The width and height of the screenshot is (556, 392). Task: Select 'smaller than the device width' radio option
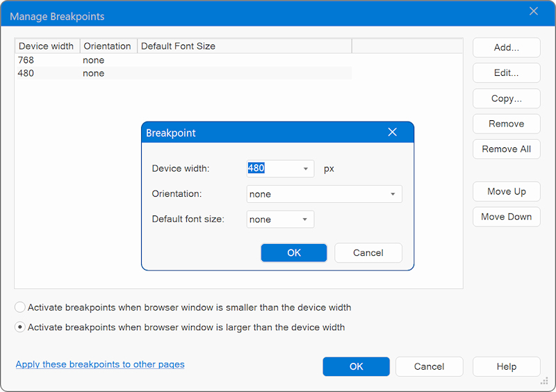20,307
